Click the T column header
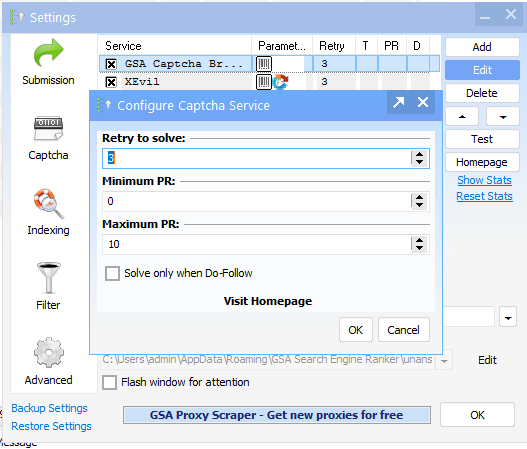The width and height of the screenshot is (527, 449). tap(366, 46)
